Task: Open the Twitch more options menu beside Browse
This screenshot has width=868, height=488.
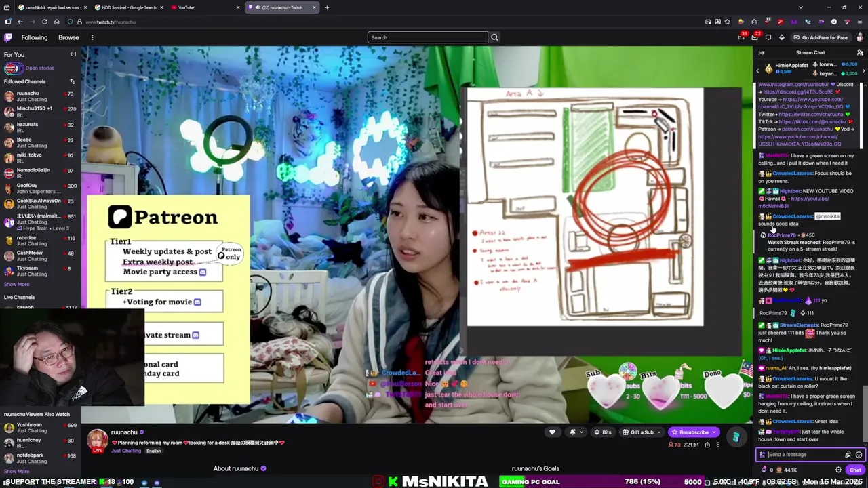Action: tap(92, 37)
